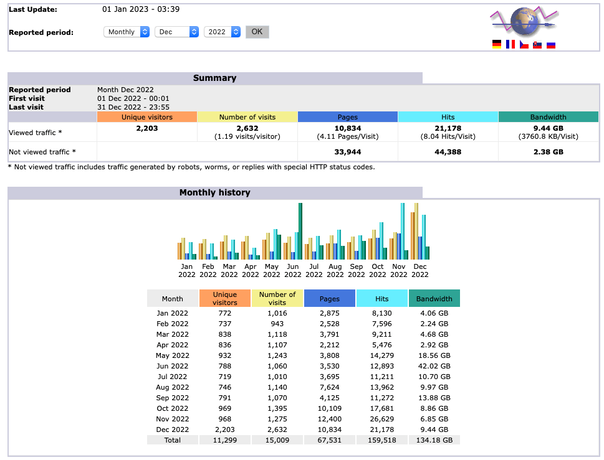Click the yellow Number of visits header in Summary

click(247, 117)
